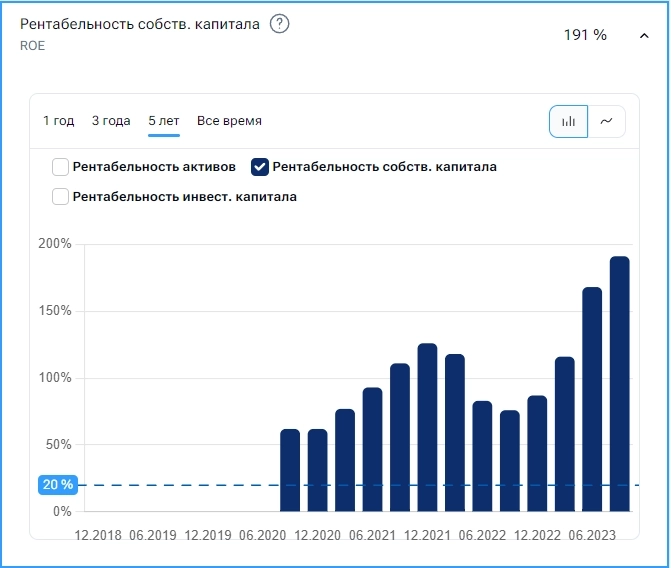Select the 1 год period tab
The image size is (671, 568).
click(x=58, y=121)
